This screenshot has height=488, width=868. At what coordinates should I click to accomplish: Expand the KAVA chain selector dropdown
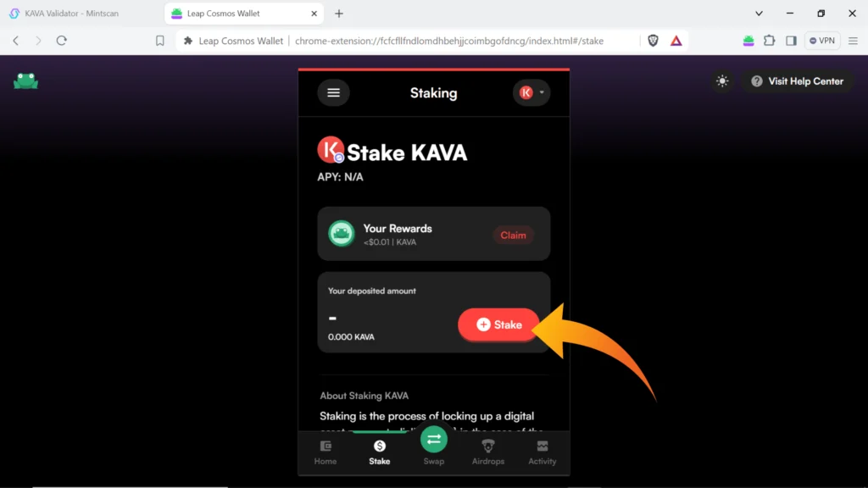coord(531,92)
